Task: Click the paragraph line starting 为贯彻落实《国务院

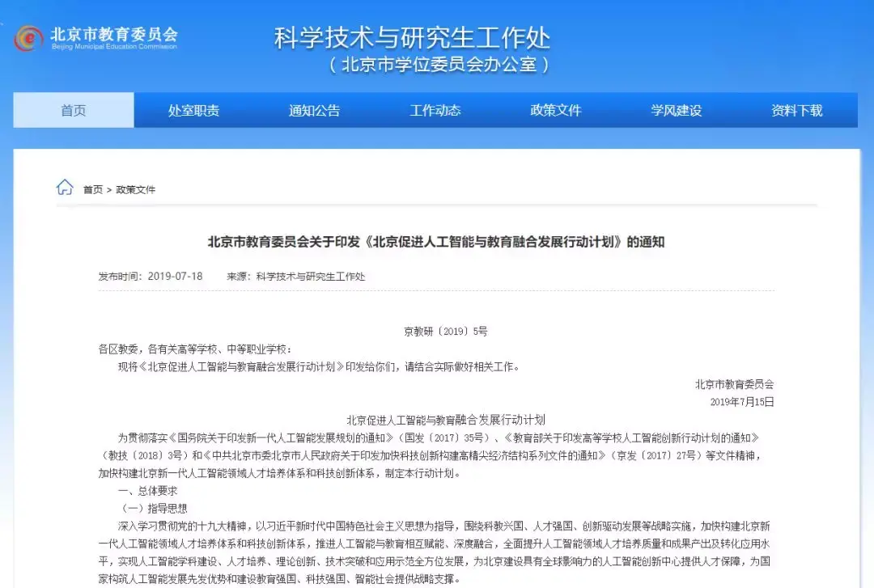Action: pos(438,438)
